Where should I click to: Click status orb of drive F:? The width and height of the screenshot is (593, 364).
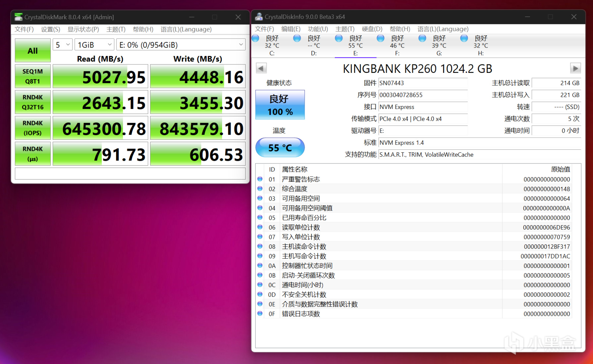click(380, 38)
